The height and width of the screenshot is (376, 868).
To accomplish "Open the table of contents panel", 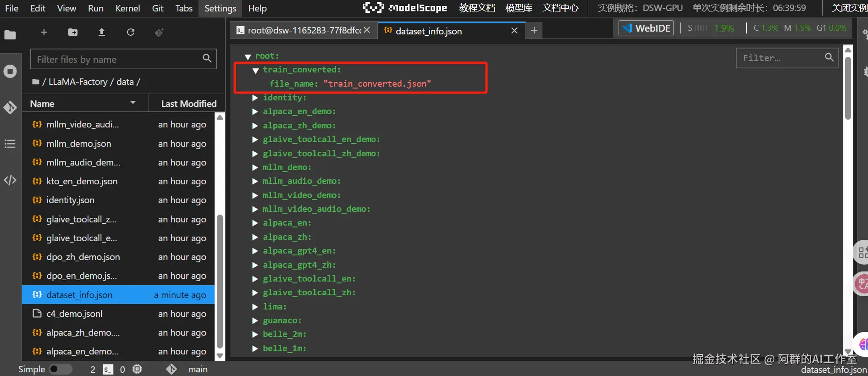I will (x=10, y=144).
